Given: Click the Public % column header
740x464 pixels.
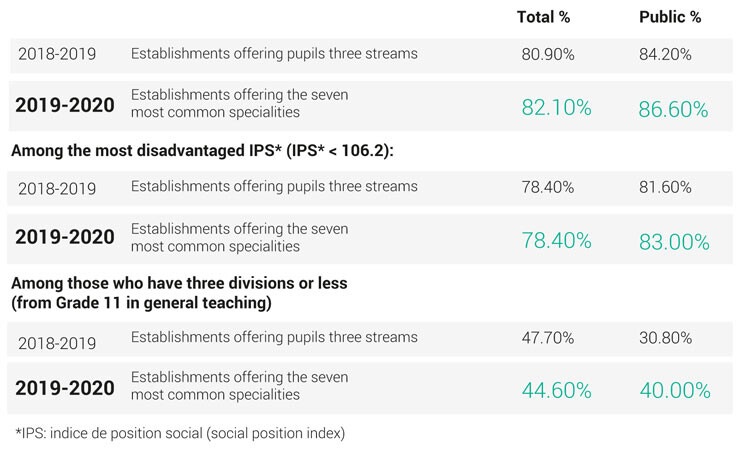Looking at the screenshot, I should (670, 17).
